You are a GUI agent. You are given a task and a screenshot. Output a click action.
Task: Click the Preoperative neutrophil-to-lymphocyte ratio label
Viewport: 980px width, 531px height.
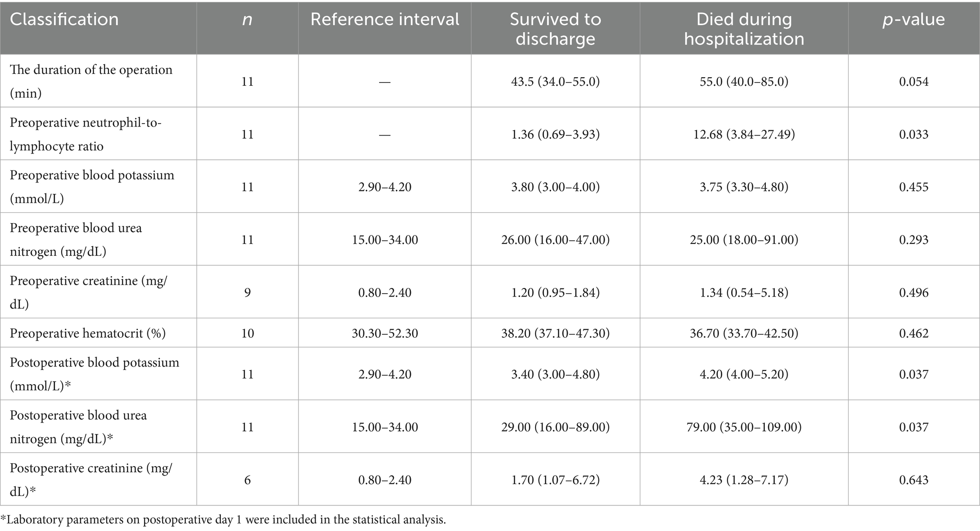pos(86,134)
